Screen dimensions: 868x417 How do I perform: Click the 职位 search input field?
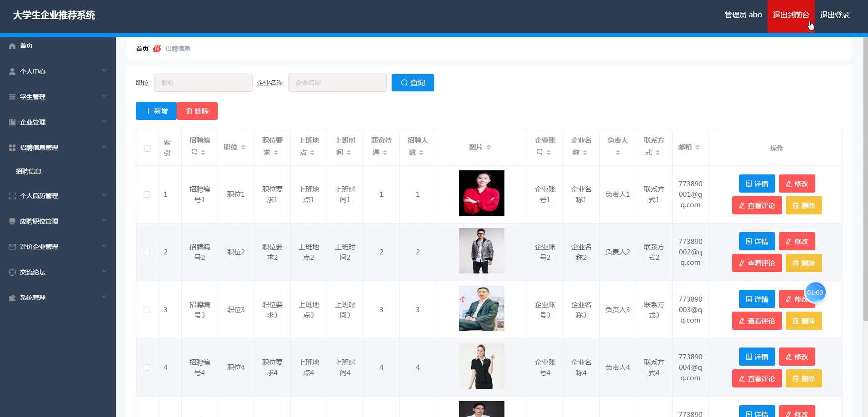pyautogui.click(x=203, y=83)
